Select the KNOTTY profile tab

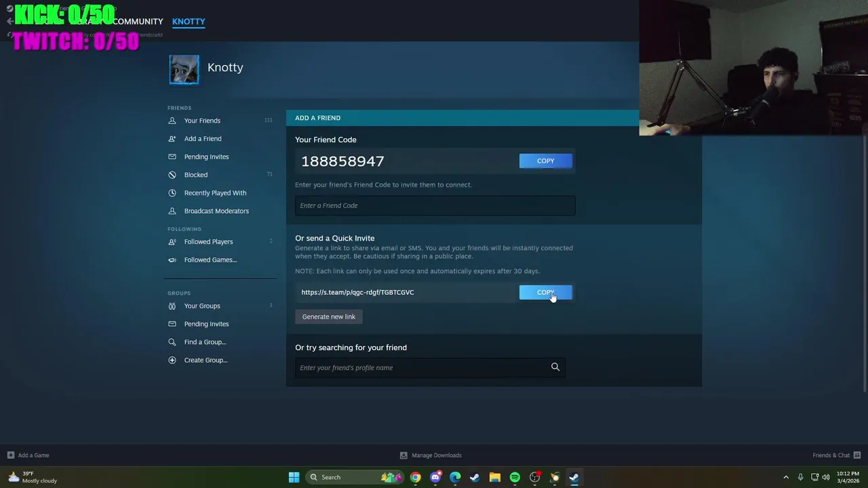(189, 22)
